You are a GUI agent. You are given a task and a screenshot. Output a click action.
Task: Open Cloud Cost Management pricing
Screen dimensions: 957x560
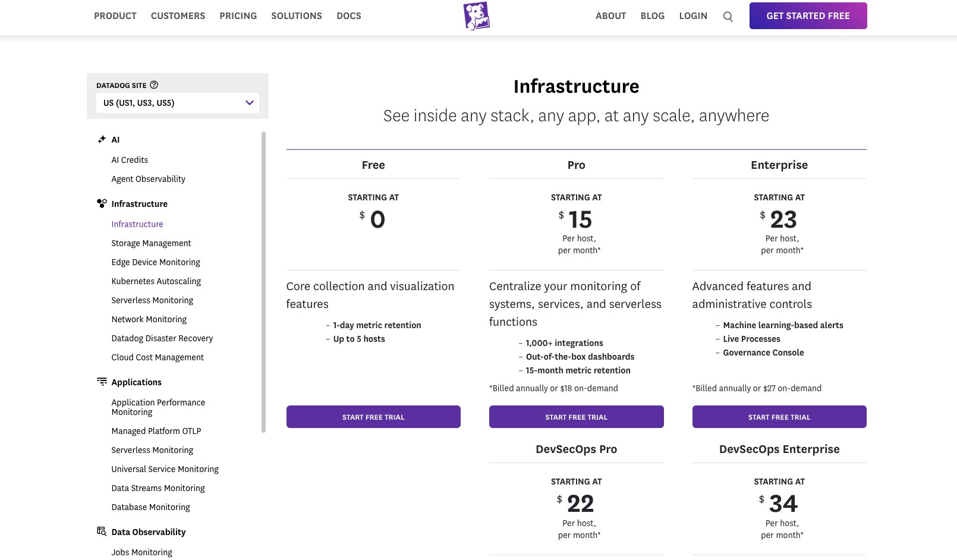tap(158, 357)
